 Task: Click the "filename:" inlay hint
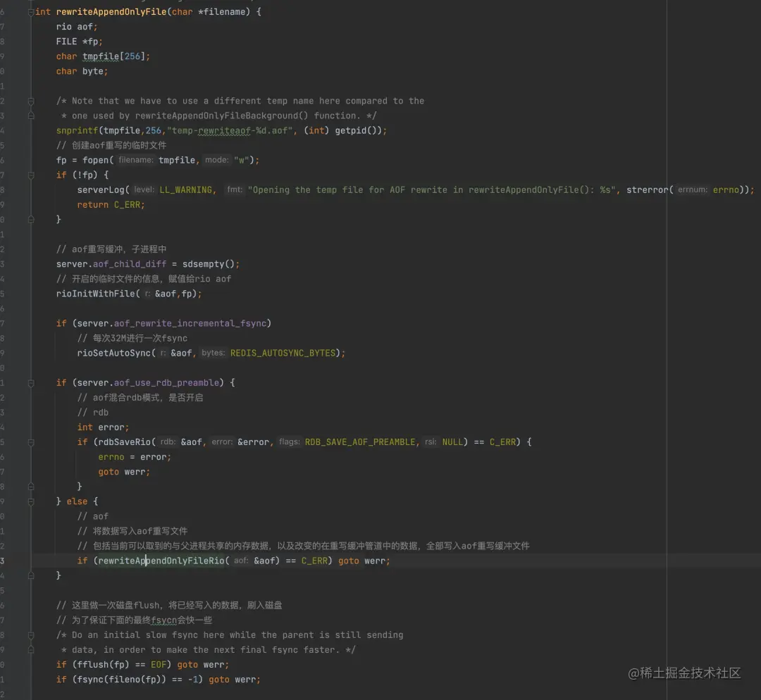click(x=136, y=160)
